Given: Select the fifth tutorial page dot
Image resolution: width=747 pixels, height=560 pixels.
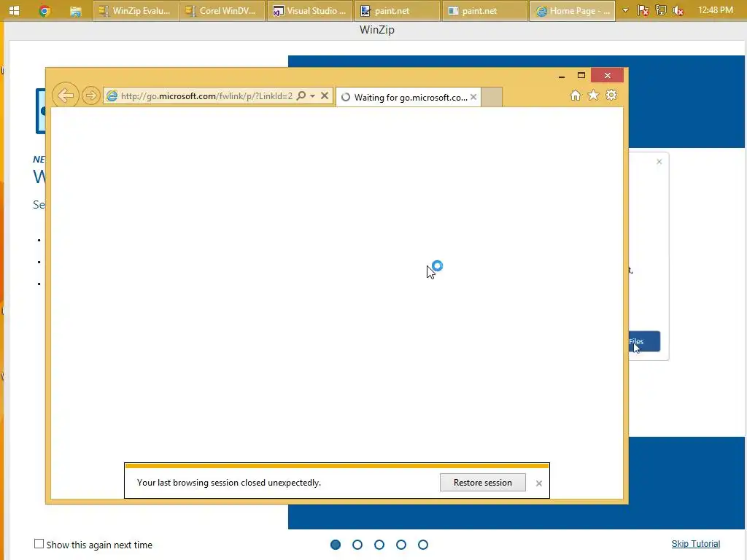Looking at the screenshot, I should pos(423,544).
